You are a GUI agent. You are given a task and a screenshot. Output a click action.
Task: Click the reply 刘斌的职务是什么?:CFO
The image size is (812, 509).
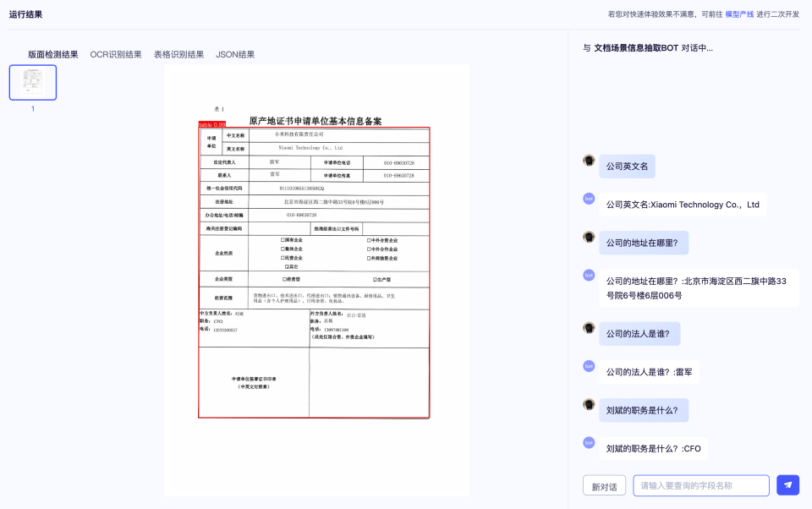click(x=654, y=448)
